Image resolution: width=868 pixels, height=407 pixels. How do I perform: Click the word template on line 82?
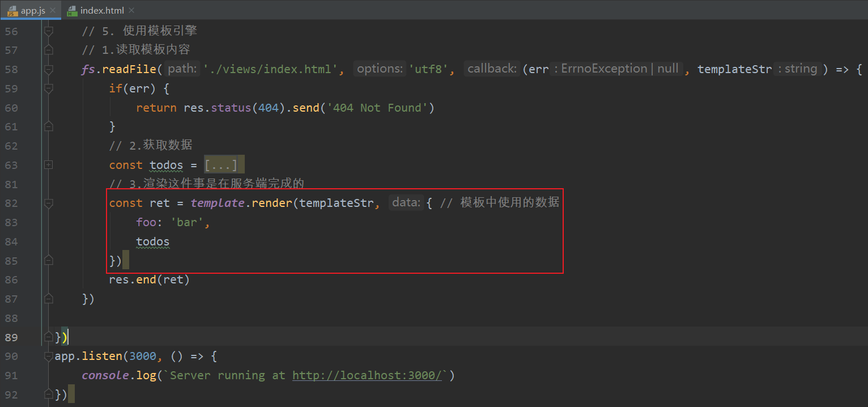point(217,203)
